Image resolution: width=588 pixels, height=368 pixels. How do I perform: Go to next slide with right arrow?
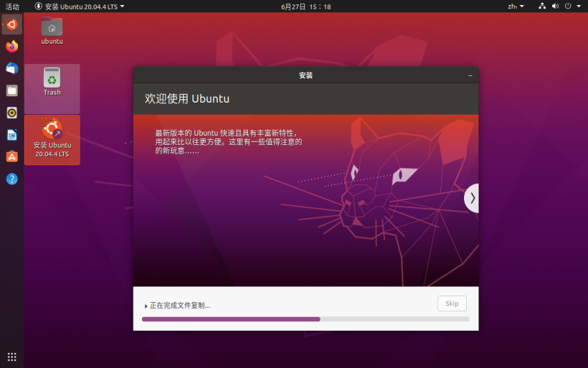472,198
